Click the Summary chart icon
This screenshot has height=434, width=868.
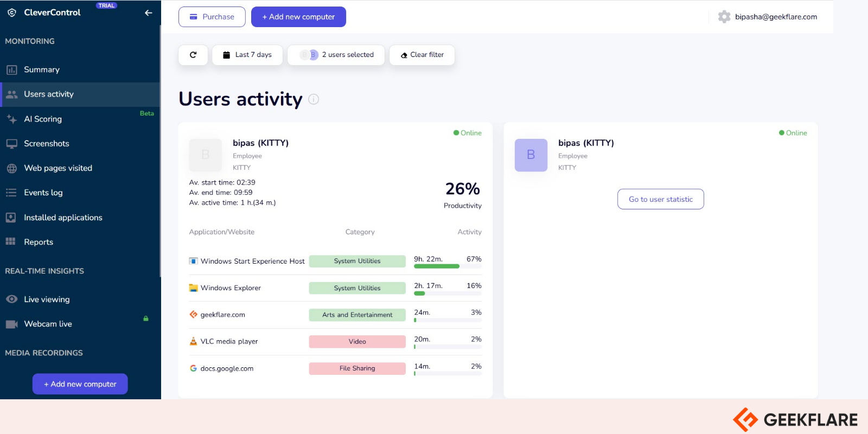[11, 70]
